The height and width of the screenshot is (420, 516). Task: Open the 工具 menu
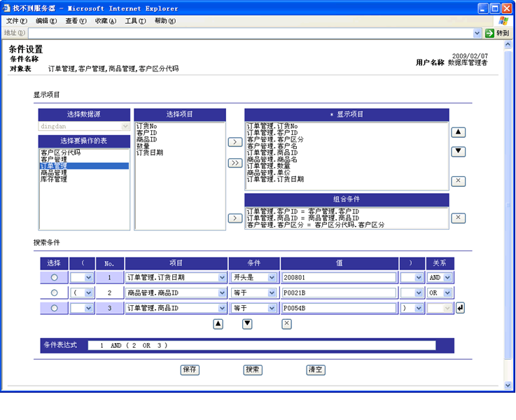pyautogui.click(x=135, y=21)
